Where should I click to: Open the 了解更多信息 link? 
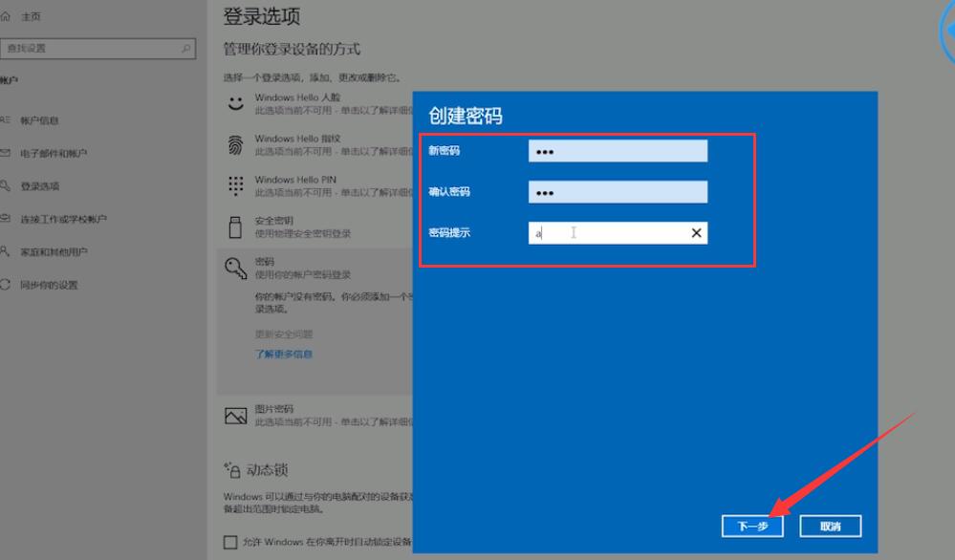point(284,355)
